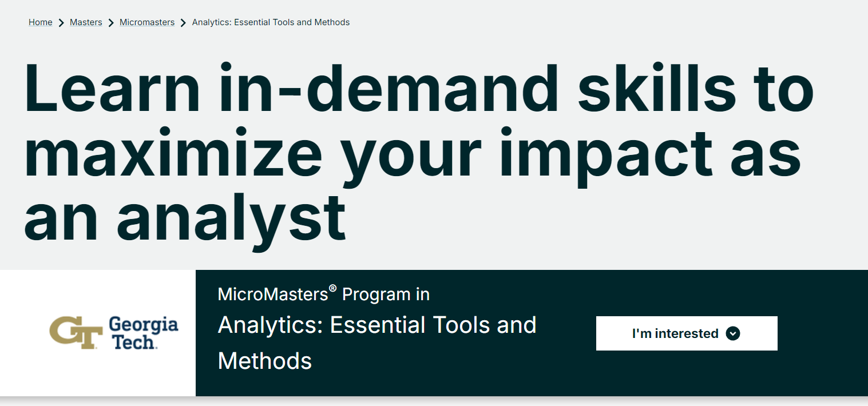
Task: Select the Analytics: Essential Tools and Methods breadcrumb
Action: coord(271,22)
